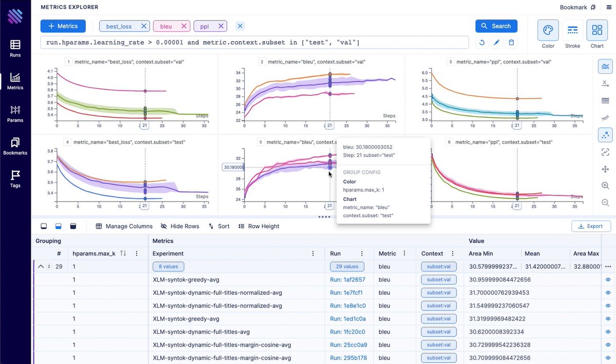Click Bookmark at top right
The image size is (616, 364).
[x=577, y=7]
